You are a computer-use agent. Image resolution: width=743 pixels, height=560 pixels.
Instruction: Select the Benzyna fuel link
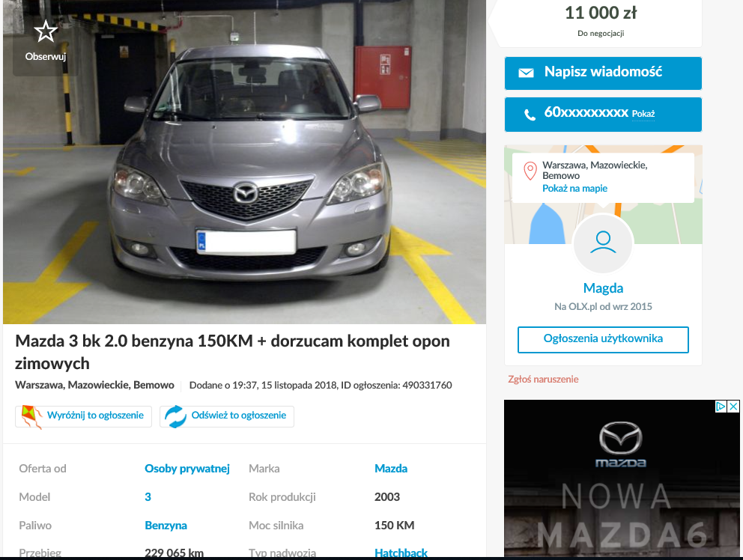tap(166, 526)
